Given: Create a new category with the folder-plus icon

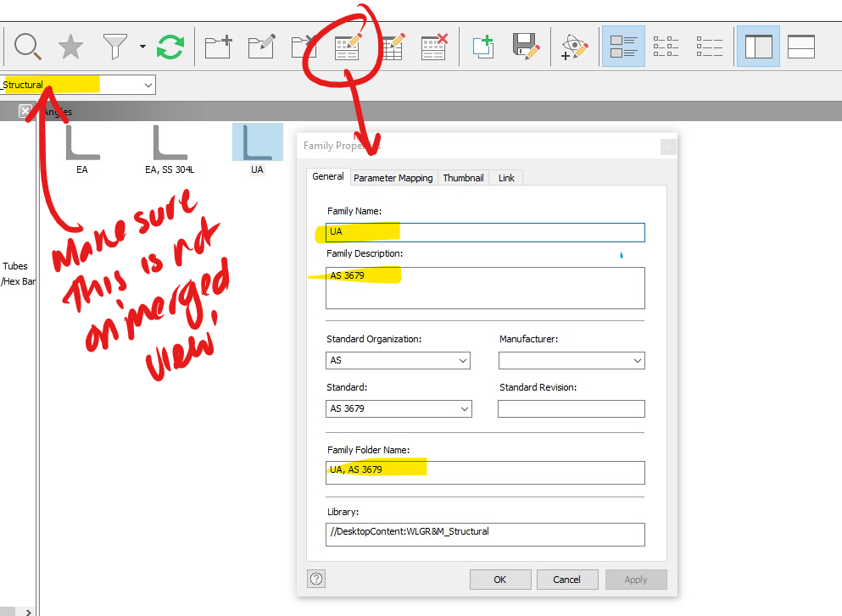Looking at the screenshot, I should 218,47.
